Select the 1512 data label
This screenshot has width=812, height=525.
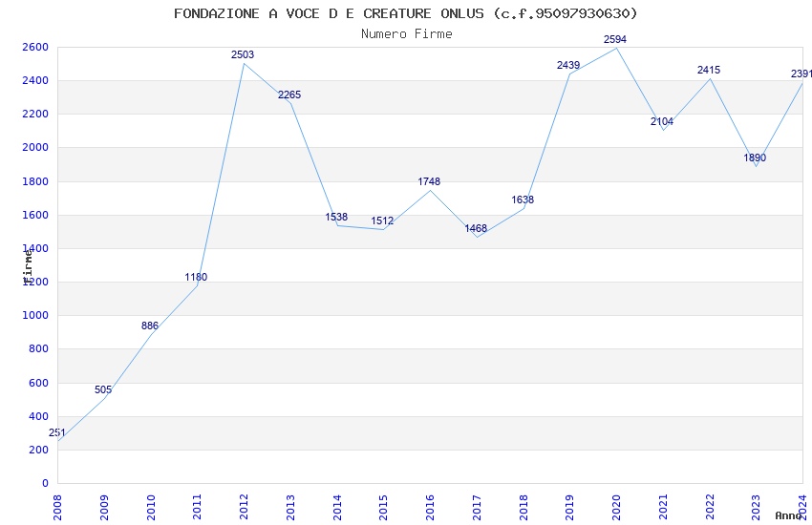click(382, 221)
